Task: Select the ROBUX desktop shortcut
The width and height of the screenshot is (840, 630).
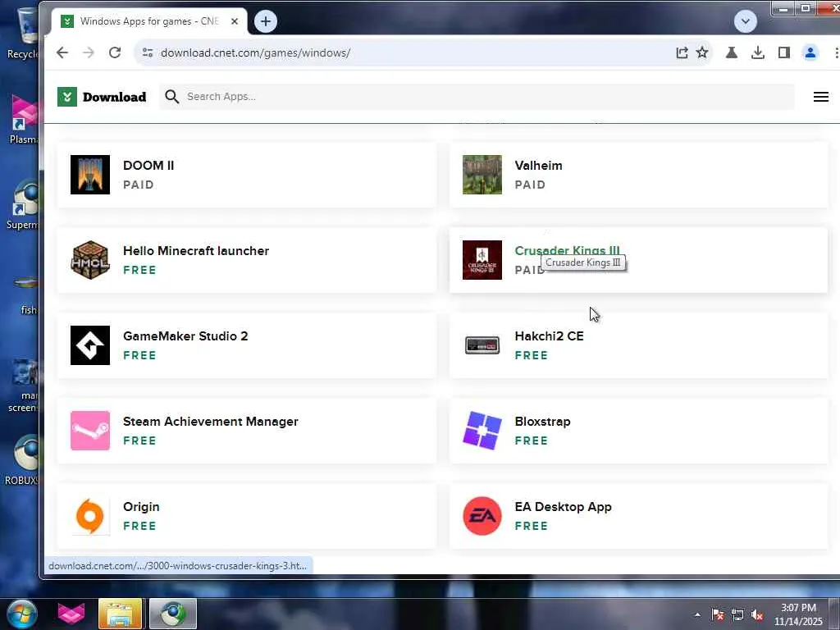Action: (24, 461)
